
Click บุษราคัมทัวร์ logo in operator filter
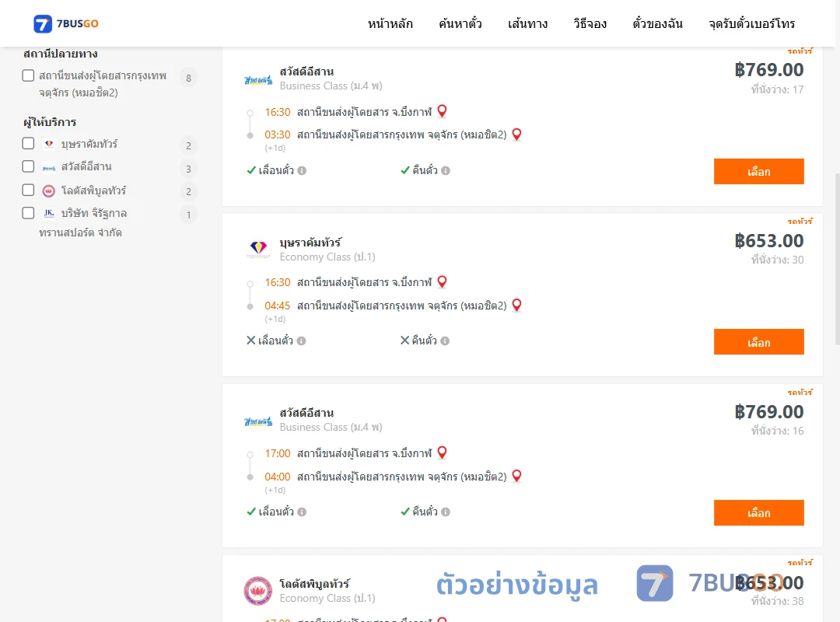tap(49, 144)
